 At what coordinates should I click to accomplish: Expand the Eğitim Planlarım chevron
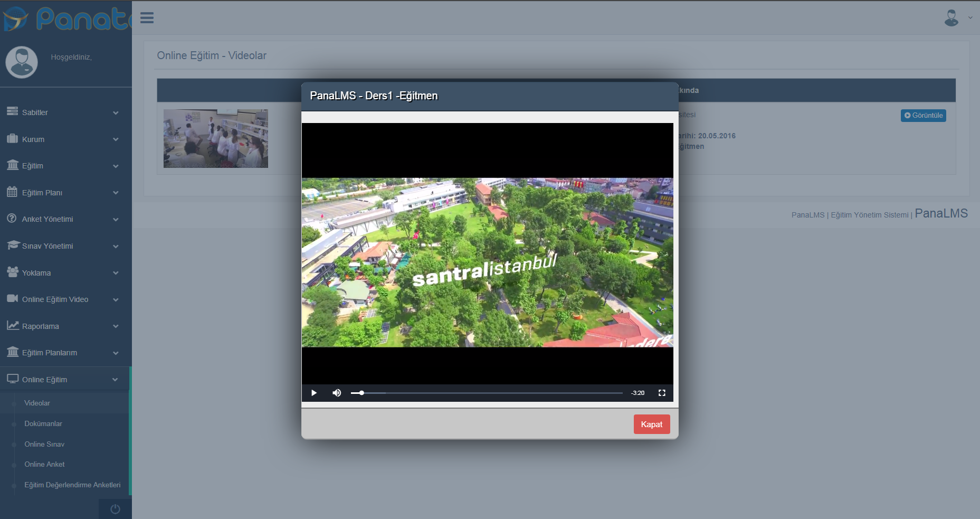click(116, 353)
